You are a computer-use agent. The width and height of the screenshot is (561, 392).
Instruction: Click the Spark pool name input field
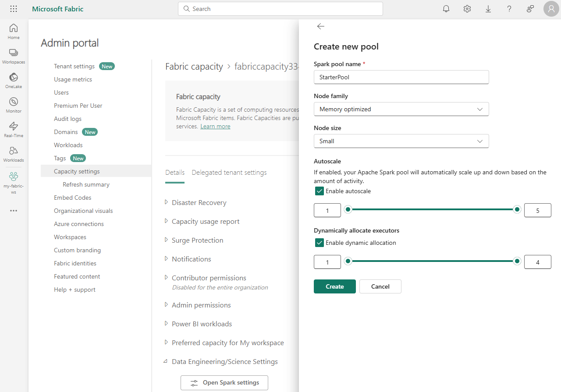click(401, 77)
